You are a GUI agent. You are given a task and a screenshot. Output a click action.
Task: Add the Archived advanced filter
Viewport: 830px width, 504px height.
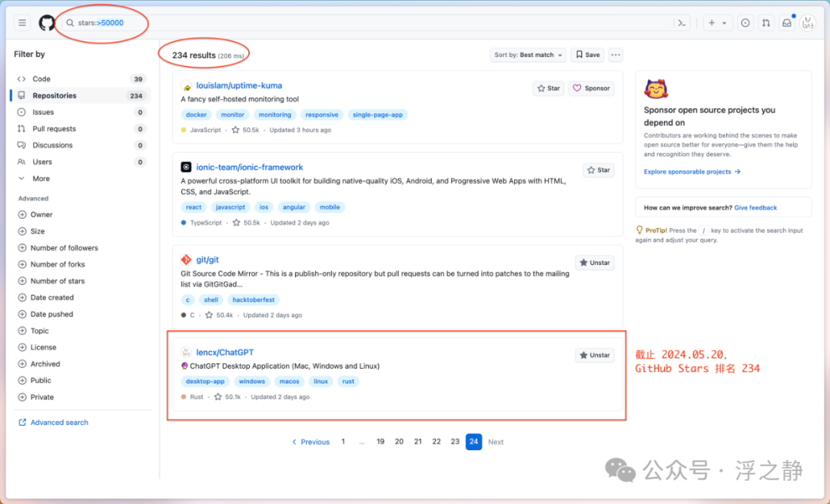[x=39, y=364]
